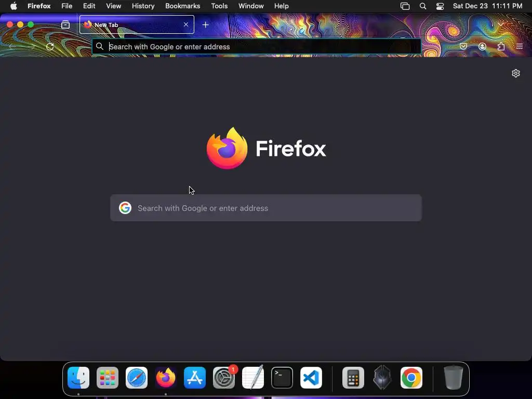Open TextEdit from the dock
Image resolution: width=532 pixels, height=399 pixels.
pos(253,378)
